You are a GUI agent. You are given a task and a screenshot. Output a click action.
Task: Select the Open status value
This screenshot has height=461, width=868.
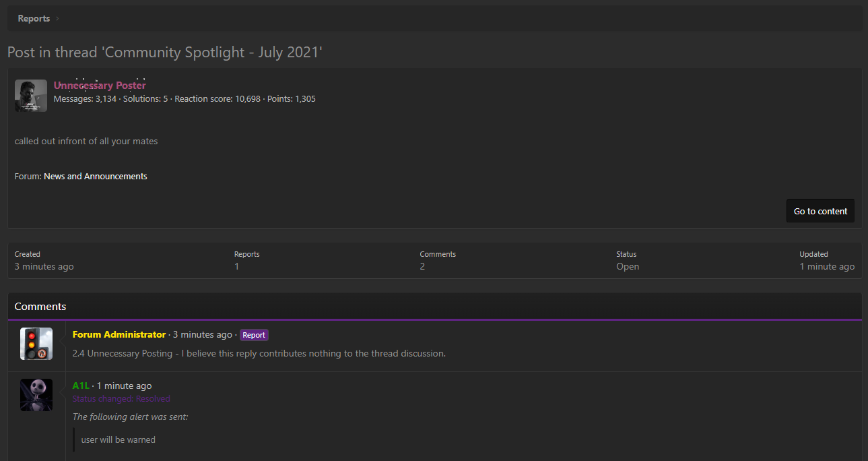626,266
